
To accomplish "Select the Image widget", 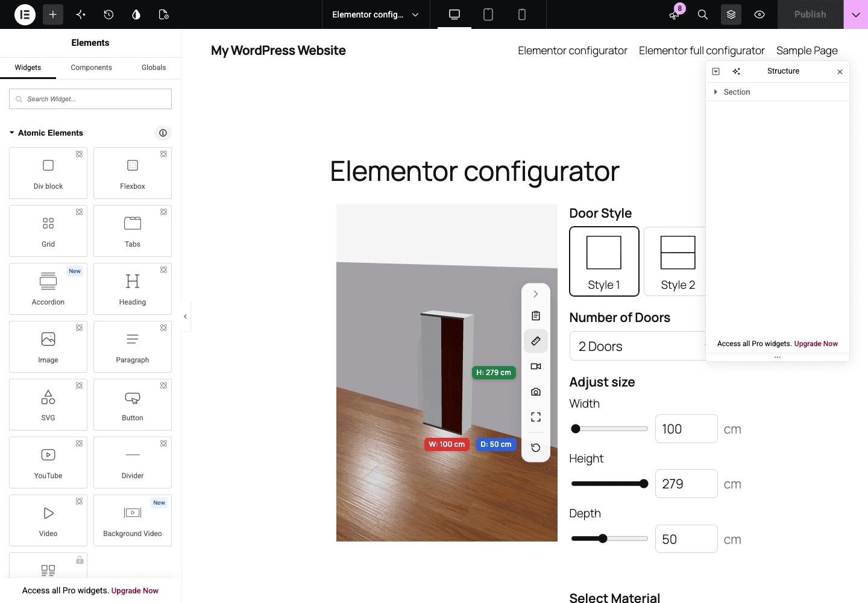I will pos(48,347).
